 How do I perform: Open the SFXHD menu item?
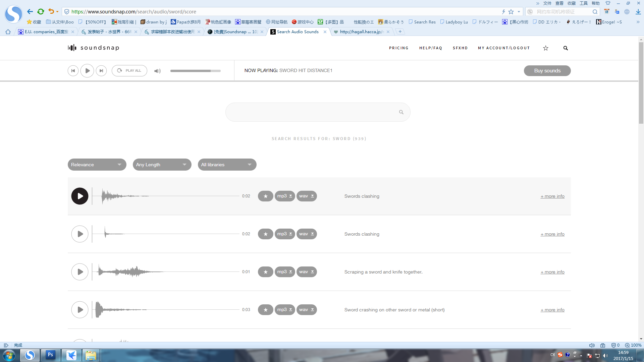pyautogui.click(x=460, y=48)
